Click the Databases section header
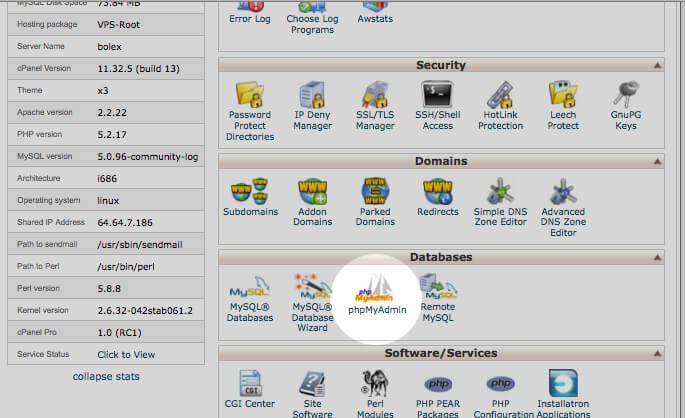This screenshot has width=685, height=418. click(x=441, y=257)
